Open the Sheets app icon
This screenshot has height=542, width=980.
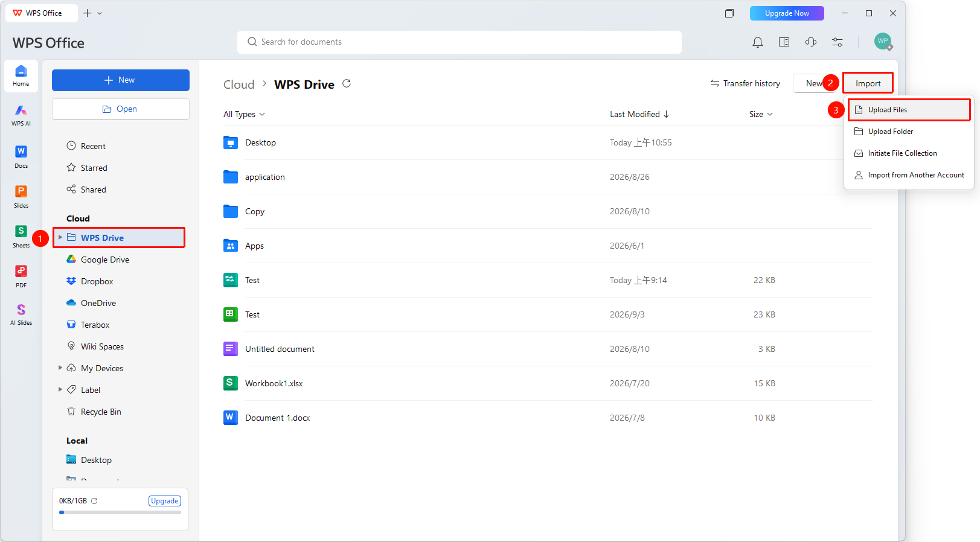(x=21, y=236)
